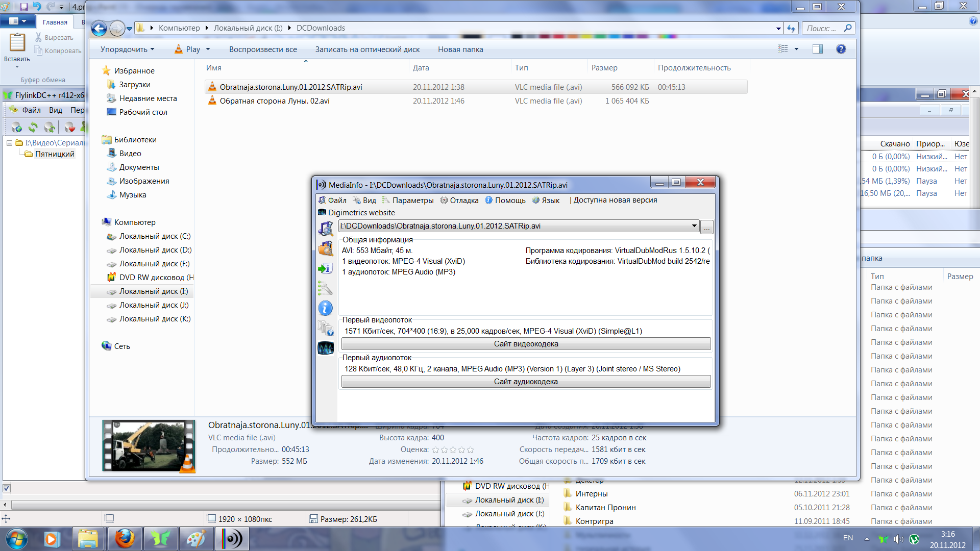Screen dimensions: 980x551
Task: Click the Save icon in Paint quick access toolbar
Action: (24, 7)
